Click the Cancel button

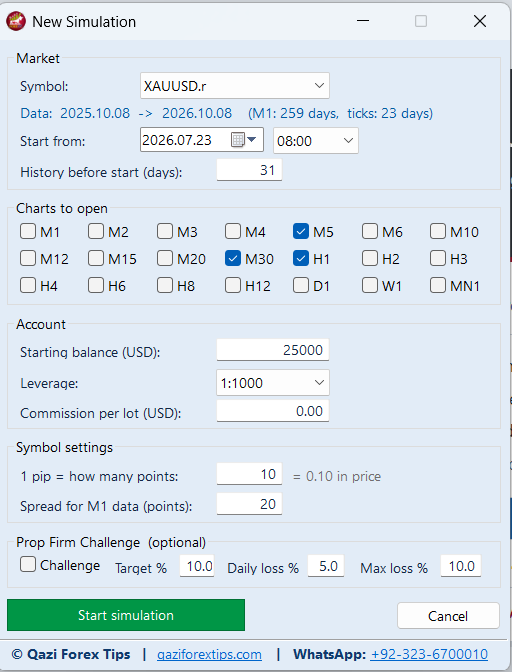[448, 616]
